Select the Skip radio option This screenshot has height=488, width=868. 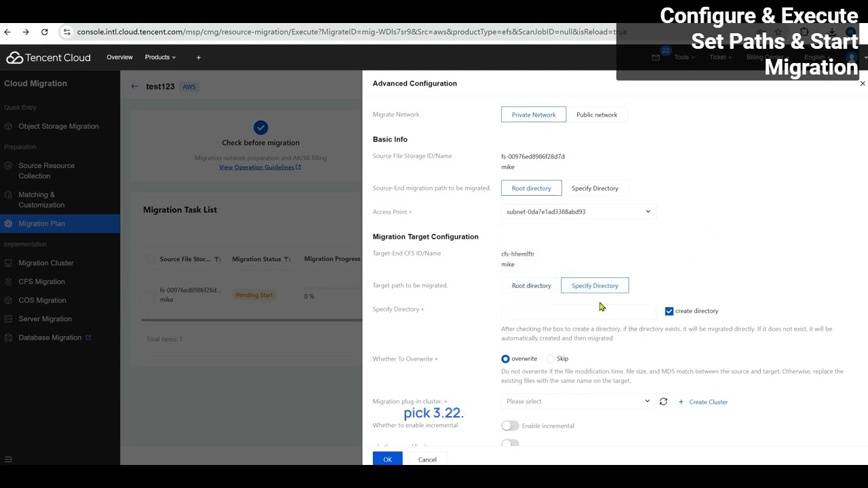click(551, 359)
